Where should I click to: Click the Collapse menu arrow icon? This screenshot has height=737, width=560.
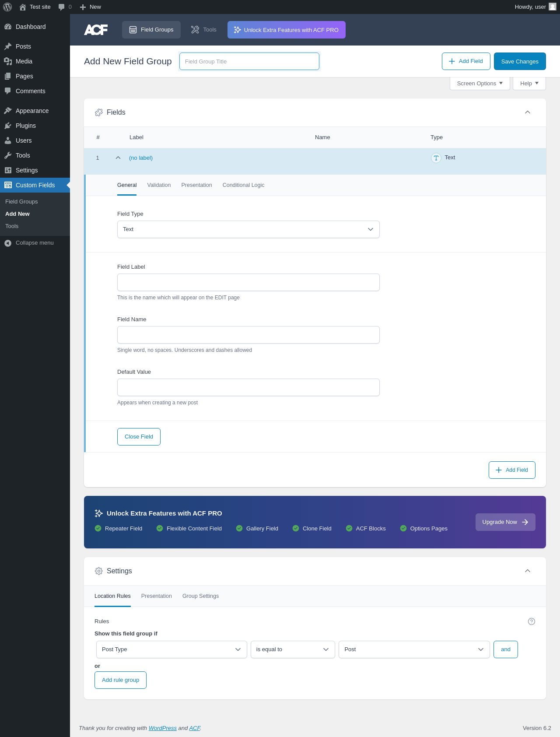pos(8,243)
